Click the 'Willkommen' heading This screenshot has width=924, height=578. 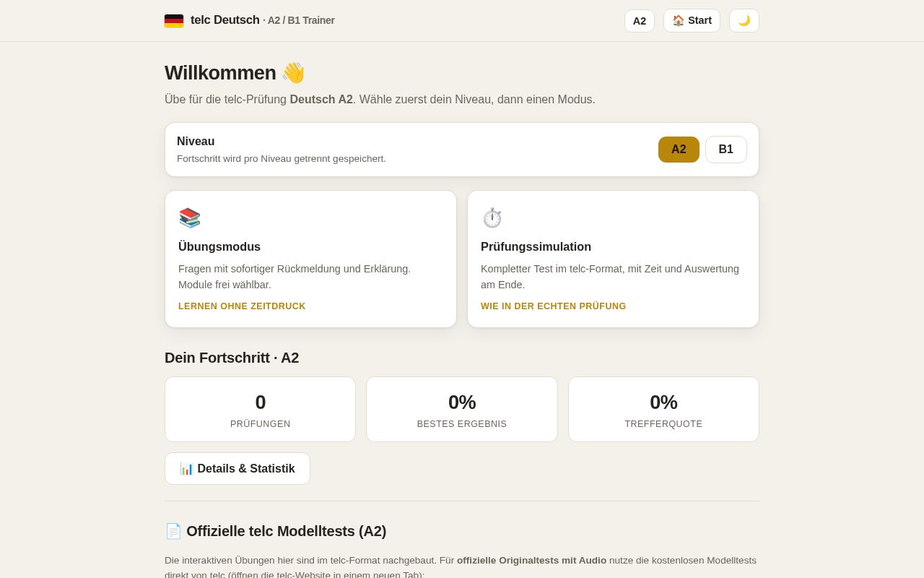220,73
